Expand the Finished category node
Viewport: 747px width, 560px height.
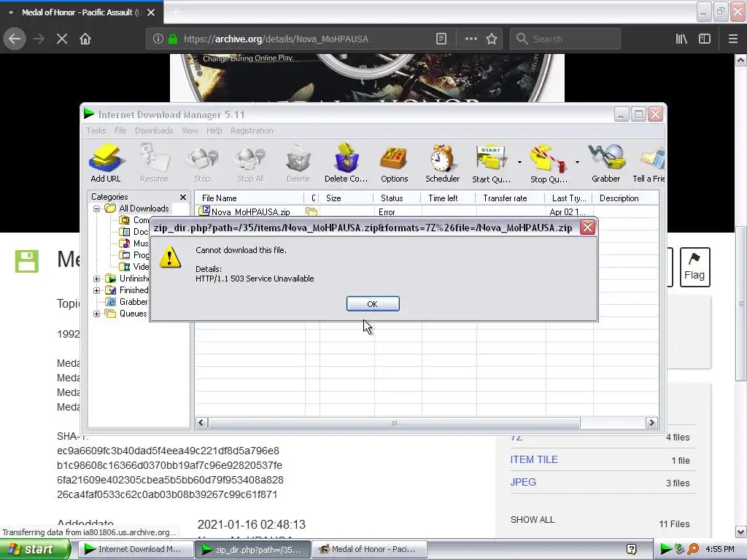97,290
